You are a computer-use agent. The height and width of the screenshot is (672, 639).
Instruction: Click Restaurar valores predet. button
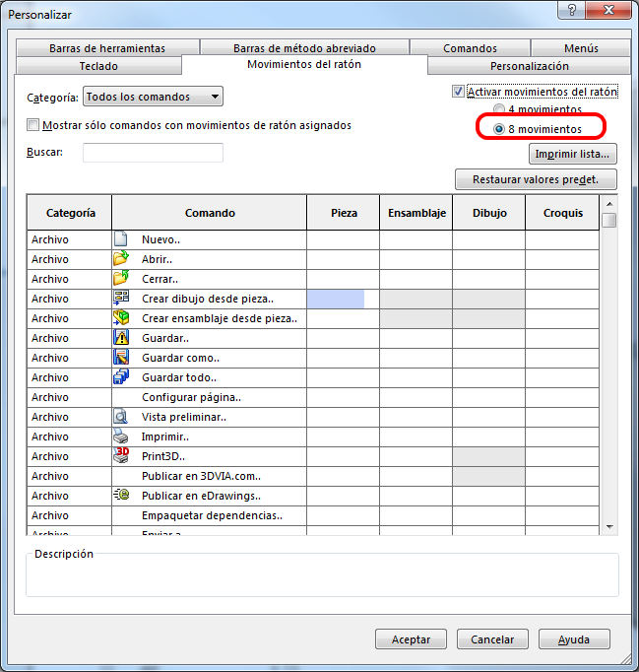(536, 179)
